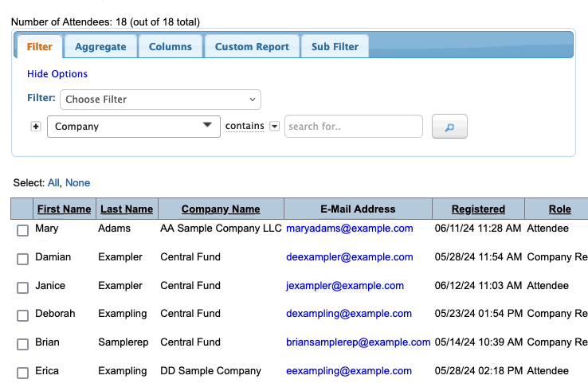Open the small arrow beside 'contains'
This screenshot has width=588, height=387.
click(274, 127)
